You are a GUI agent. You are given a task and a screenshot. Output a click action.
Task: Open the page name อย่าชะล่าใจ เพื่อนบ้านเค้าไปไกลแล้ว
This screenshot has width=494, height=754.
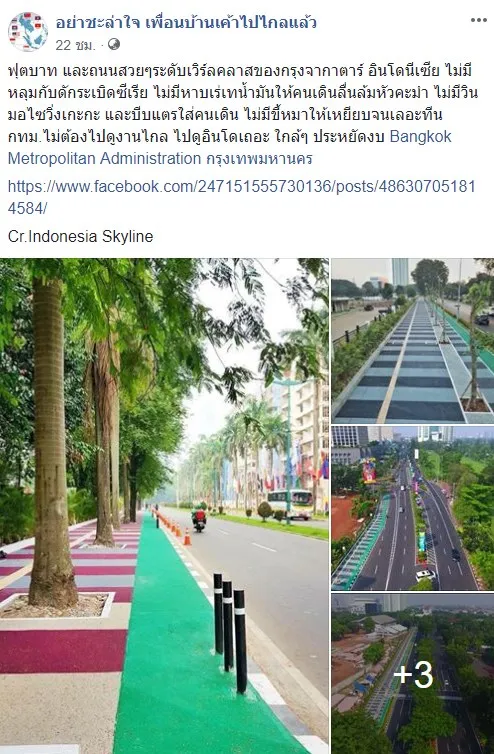click(x=186, y=22)
